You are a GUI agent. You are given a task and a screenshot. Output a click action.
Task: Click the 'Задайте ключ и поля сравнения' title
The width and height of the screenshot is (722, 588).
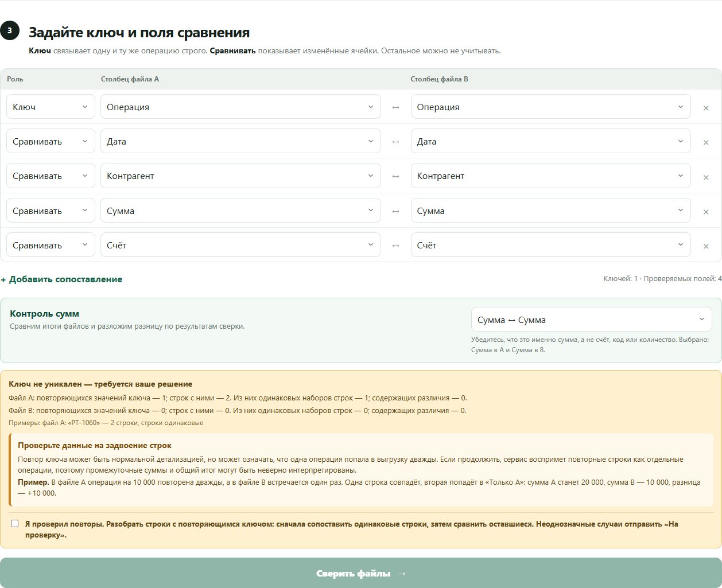click(139, 33)
